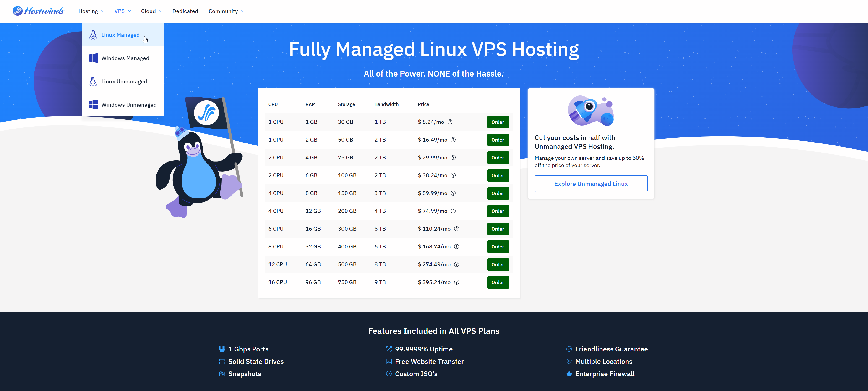Screen dimensions: 868x391
Task: Order the 1 CPU 1 GB plan
Action: pyautogui.click(x=498, y=122)
